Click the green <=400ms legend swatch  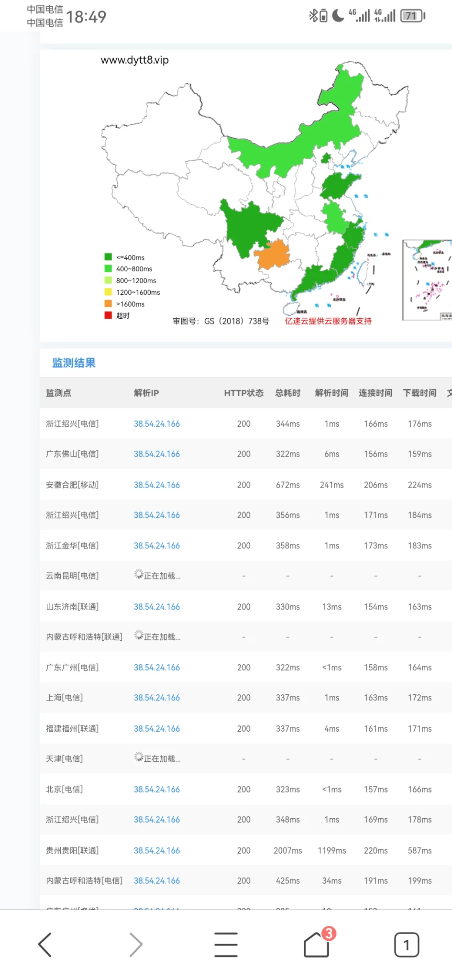(108, 257)
